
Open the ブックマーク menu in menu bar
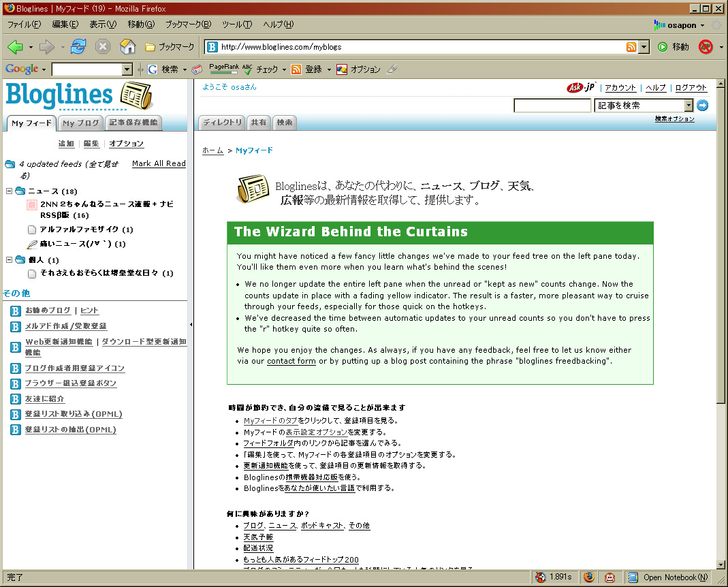tap(188, 24)
